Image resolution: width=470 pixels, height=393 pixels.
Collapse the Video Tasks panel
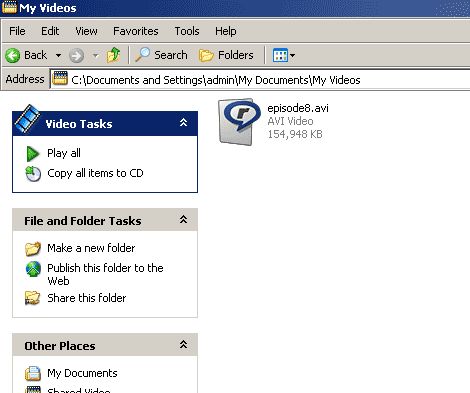pyautogui.click(x=183, y=123)
